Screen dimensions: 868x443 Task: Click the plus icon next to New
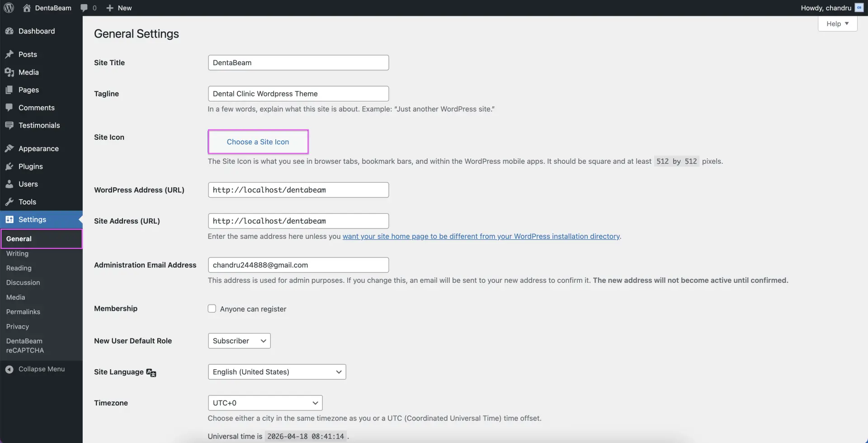[110, 8]
